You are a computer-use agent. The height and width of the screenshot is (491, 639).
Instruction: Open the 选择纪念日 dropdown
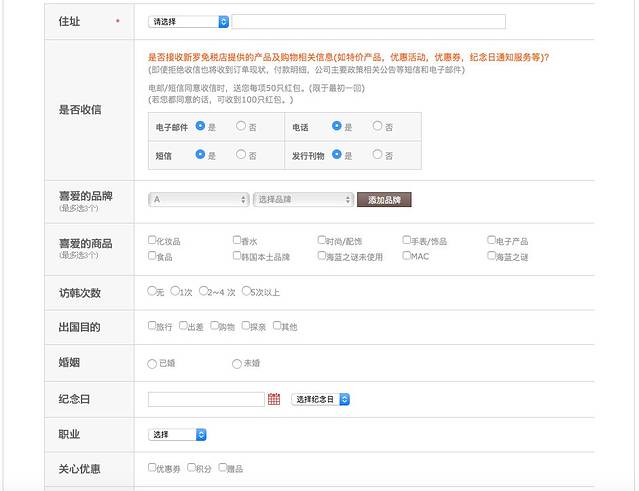[321, 399]
